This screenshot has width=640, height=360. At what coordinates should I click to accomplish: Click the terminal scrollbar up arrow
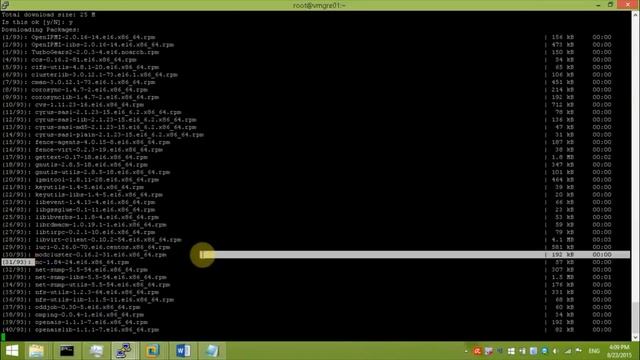tap(636, 15)
